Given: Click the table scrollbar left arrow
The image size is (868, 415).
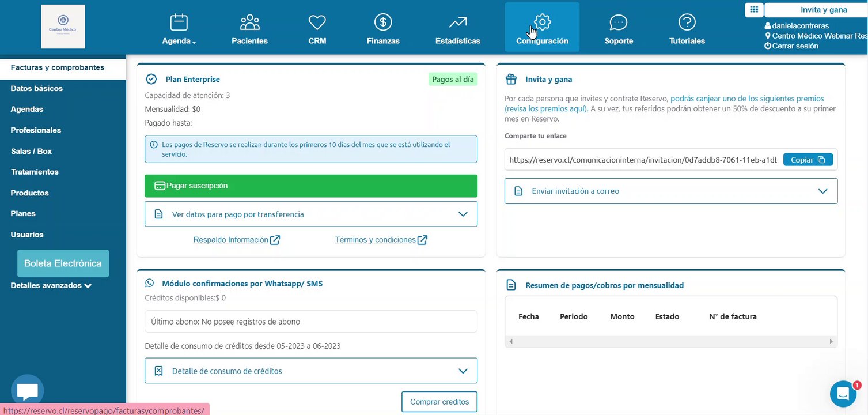Looking at the screenshot, I should 510,342.
